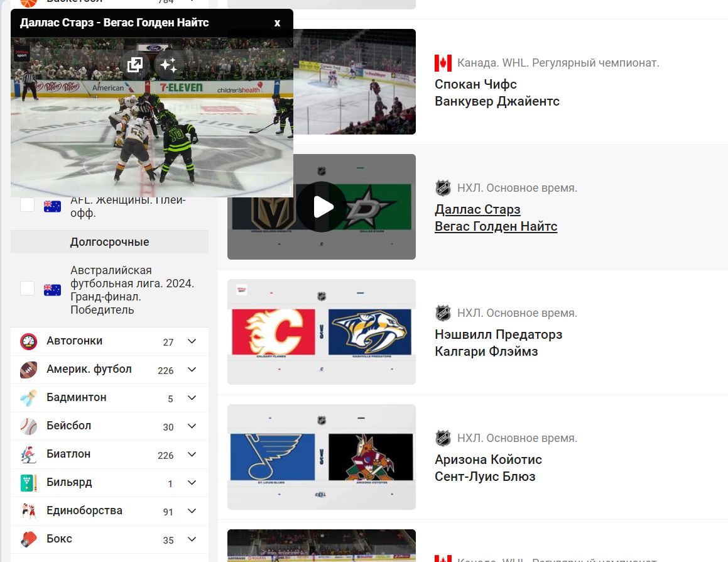Image resolution: width=728 pixels, height=562 pixels.
Task: Click Australia flag beside Австралийская футбольная лига
Action: [x=53, y=290]
